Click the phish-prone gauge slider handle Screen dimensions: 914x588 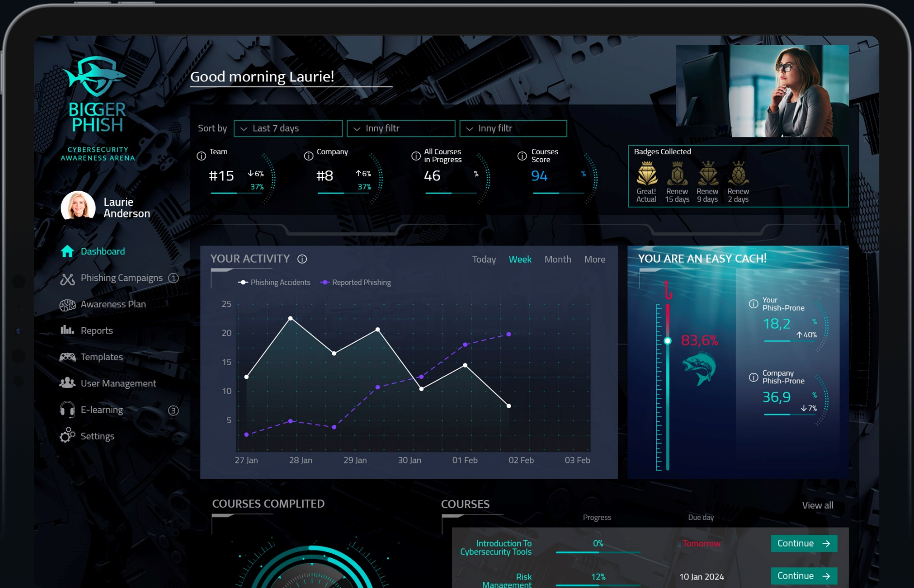point(667,341)
